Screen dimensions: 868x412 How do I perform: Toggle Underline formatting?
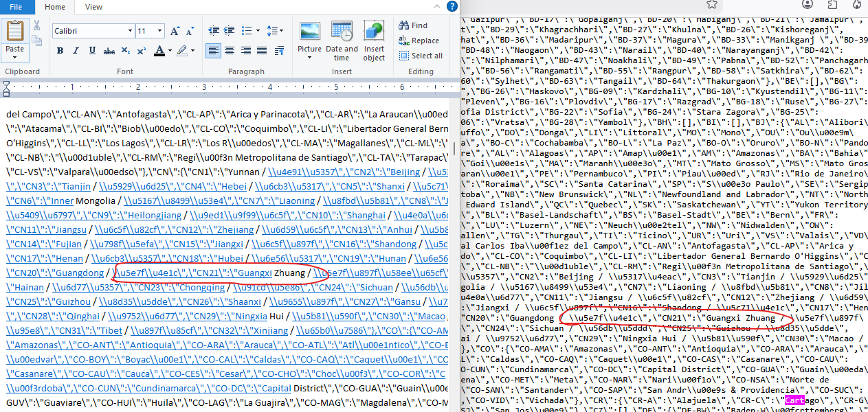93,50
